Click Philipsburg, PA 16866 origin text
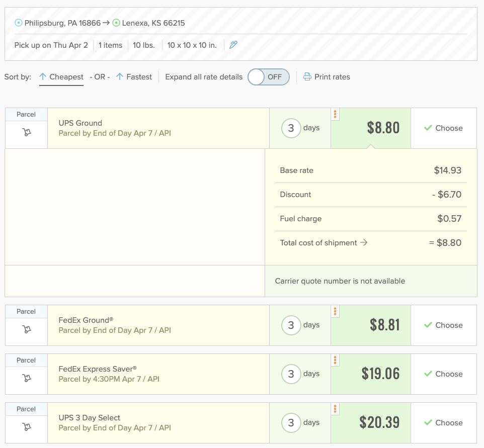This screenshot has width=484, height=448. tap(63, 23)
